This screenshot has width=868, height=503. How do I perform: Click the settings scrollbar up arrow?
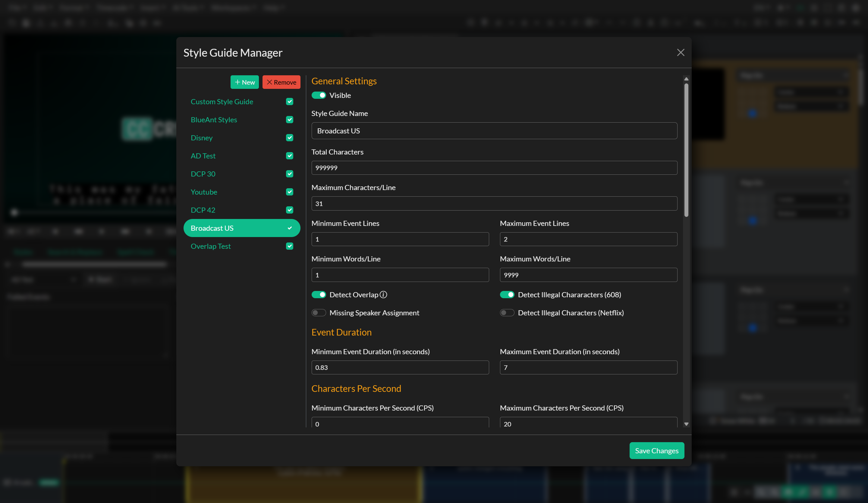point(686,79)
